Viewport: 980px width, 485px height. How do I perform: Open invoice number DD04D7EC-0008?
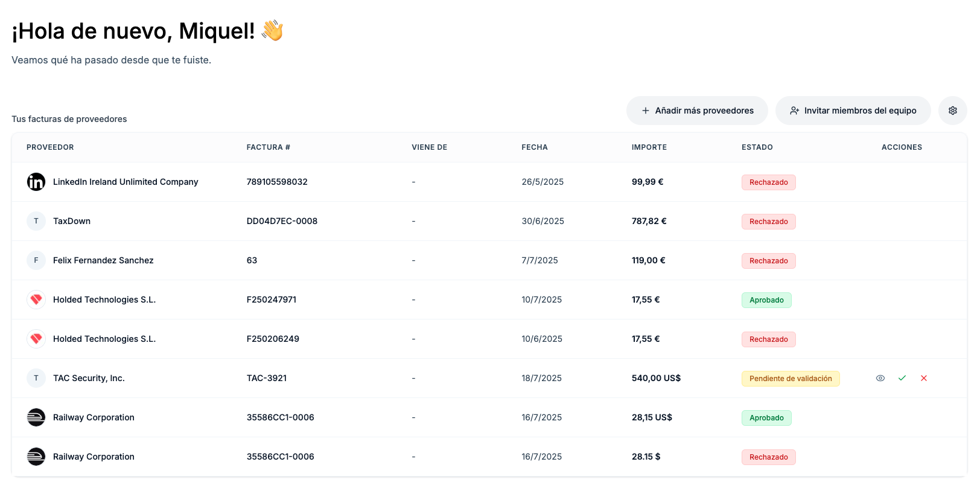pyautogui.click(x=282, y=221)
